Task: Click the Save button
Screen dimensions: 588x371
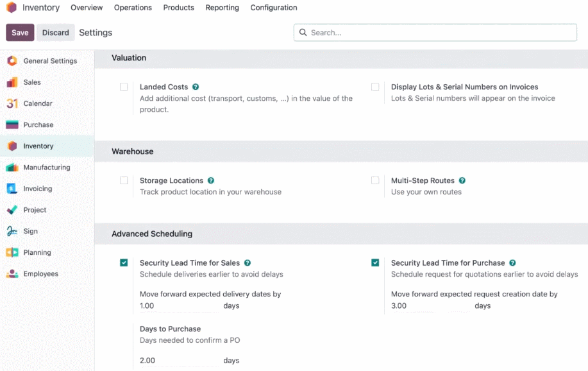Action: [20, 33]
